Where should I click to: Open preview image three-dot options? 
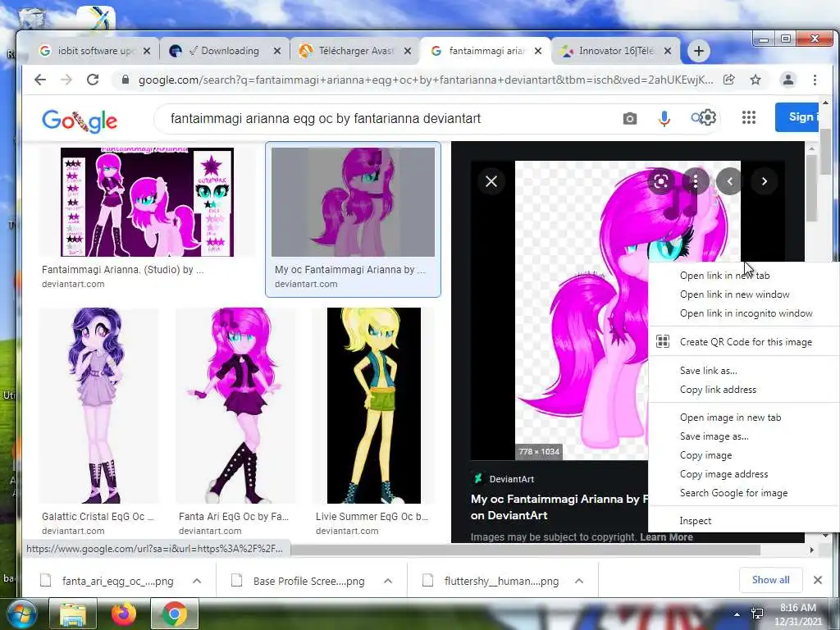[696, 181]
